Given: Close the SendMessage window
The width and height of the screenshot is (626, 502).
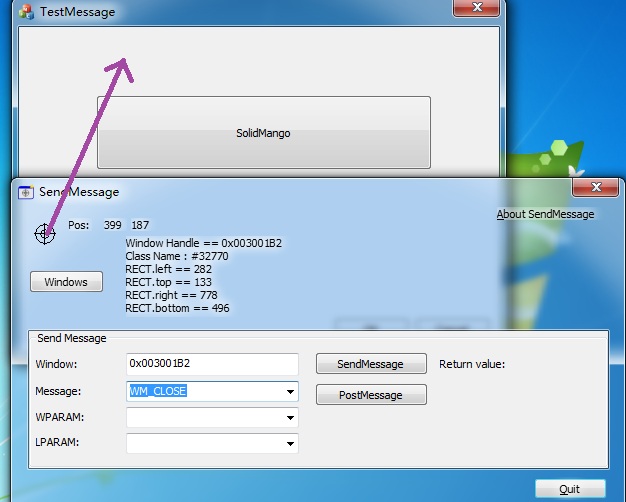Looking at the screenshot, I should coord(596,187).
